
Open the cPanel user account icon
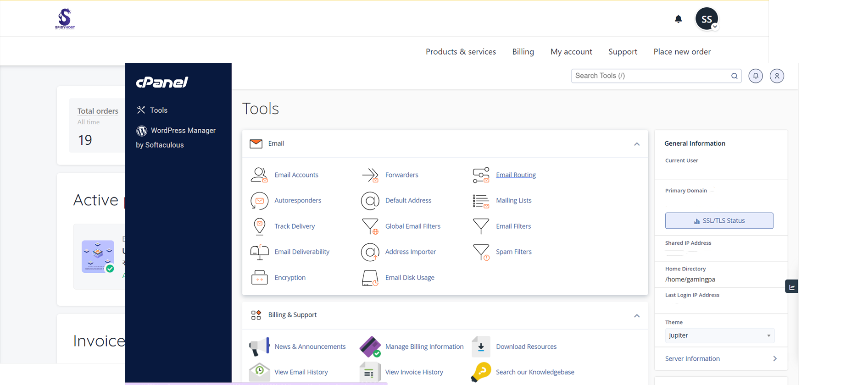pyautogui.click(x=777, y=76)
